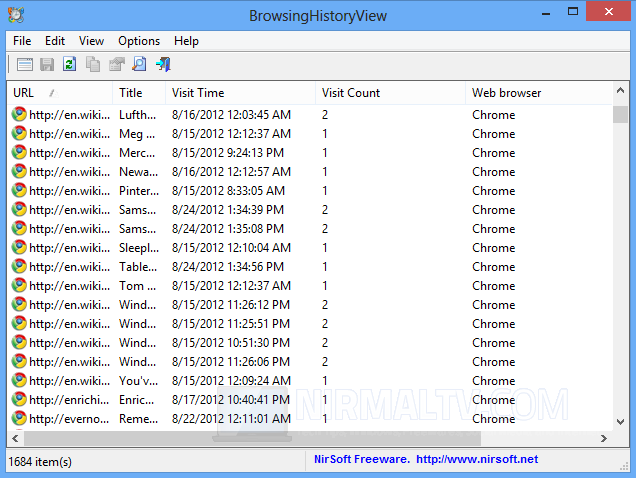This screenshot has width=636, height=478.
Task: Click Chrome icon of the Meg ... row
Action: (19, 134)
